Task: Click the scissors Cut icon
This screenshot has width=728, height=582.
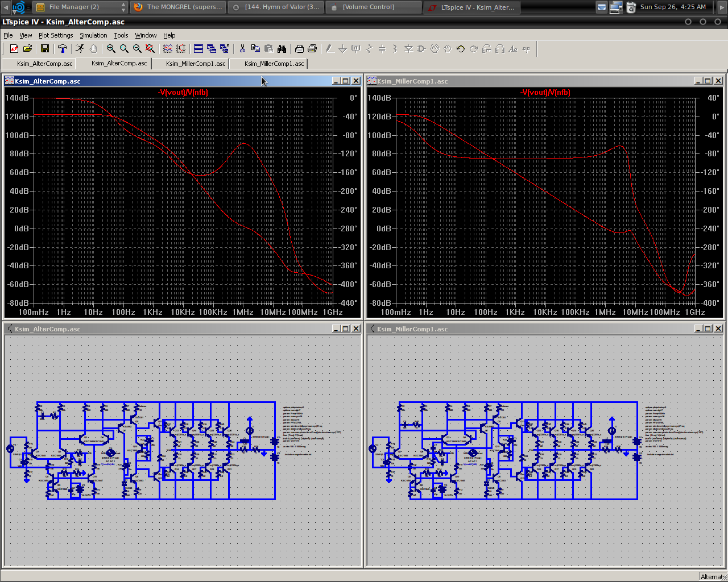Action: (242, 49)
